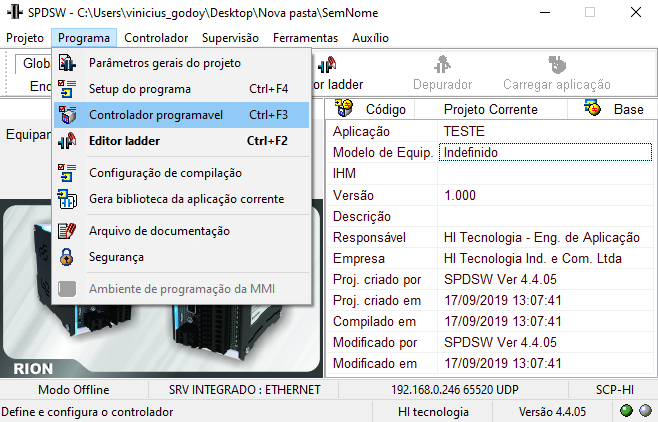Click the empty IHM value field
The width and height of the screenshot is (658, 422).
[x=546, y=173]
